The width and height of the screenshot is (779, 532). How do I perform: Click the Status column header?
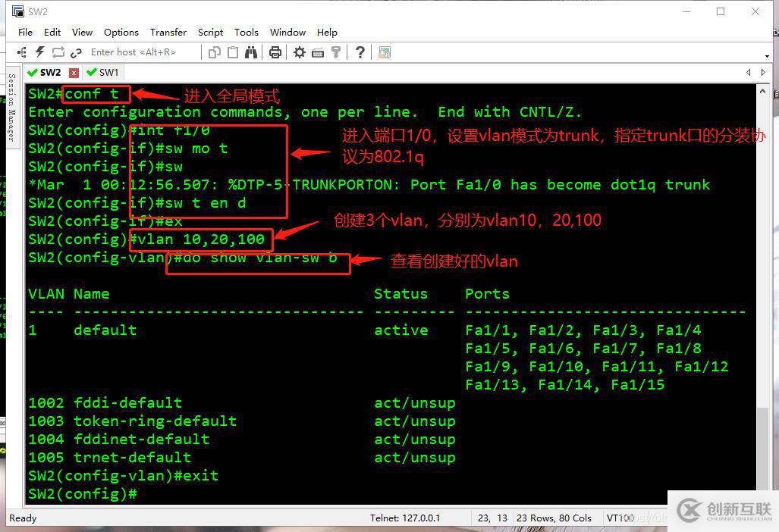[400, 294]
